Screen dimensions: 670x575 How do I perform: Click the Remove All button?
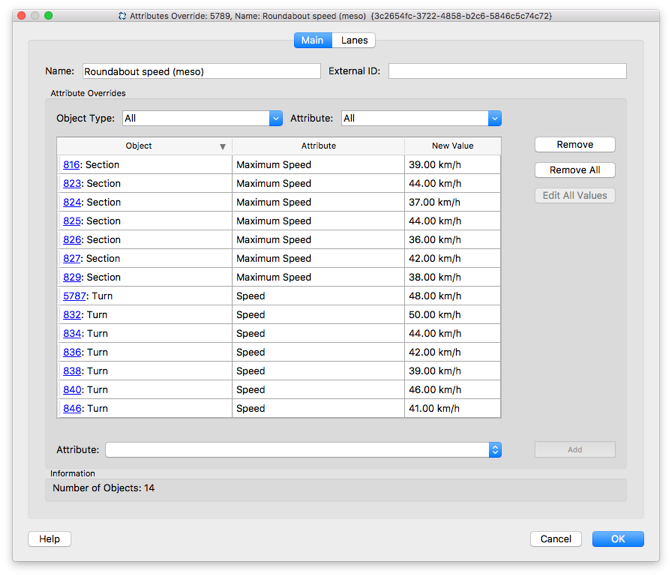[575, 170]
